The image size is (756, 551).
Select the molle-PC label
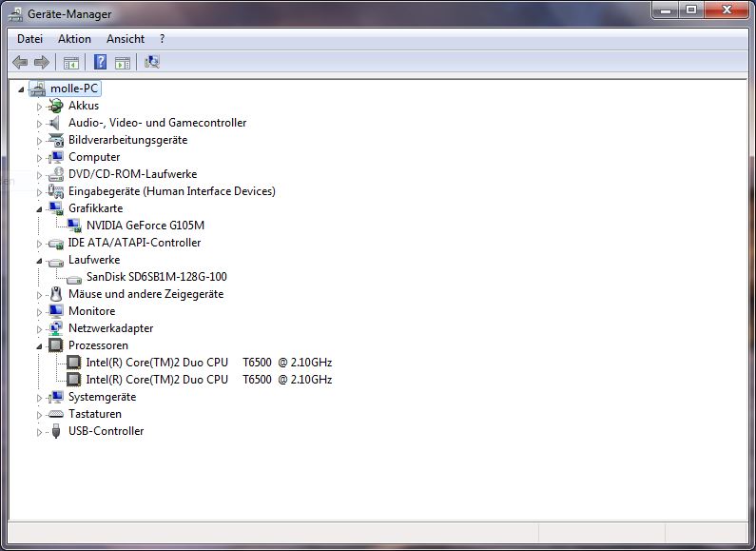coord(74,89)
